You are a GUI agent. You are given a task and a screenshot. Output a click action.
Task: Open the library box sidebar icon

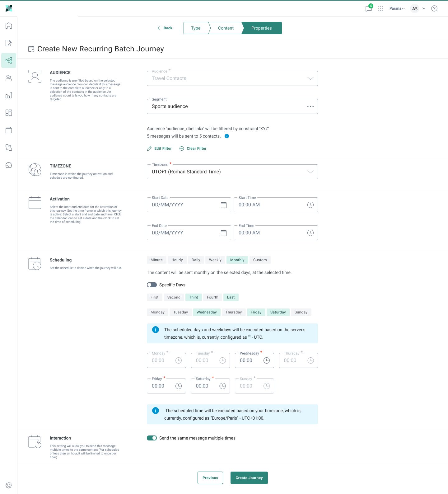(9, 130)
